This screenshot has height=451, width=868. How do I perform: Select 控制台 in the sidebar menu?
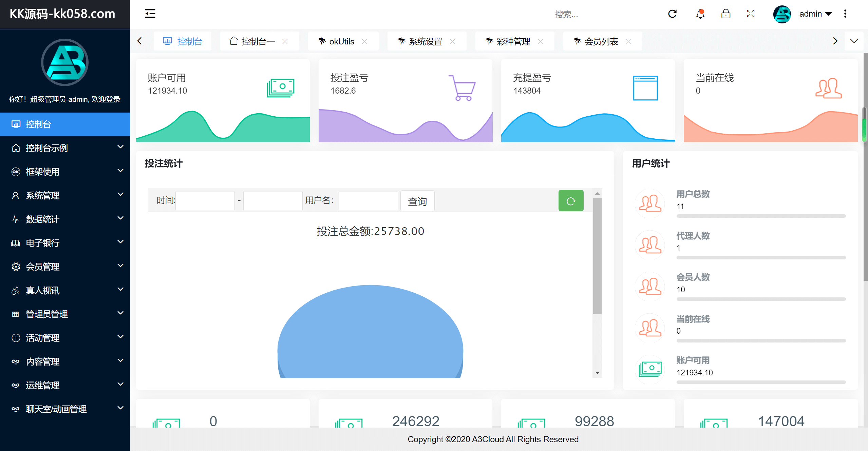tap(65, 124)
